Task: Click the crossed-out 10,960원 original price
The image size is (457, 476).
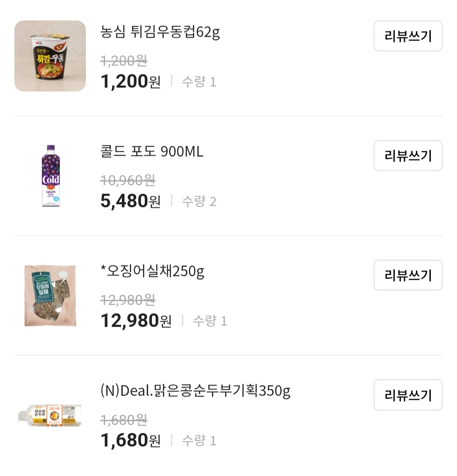Action: pyautogui.click(x=128, y=181)
